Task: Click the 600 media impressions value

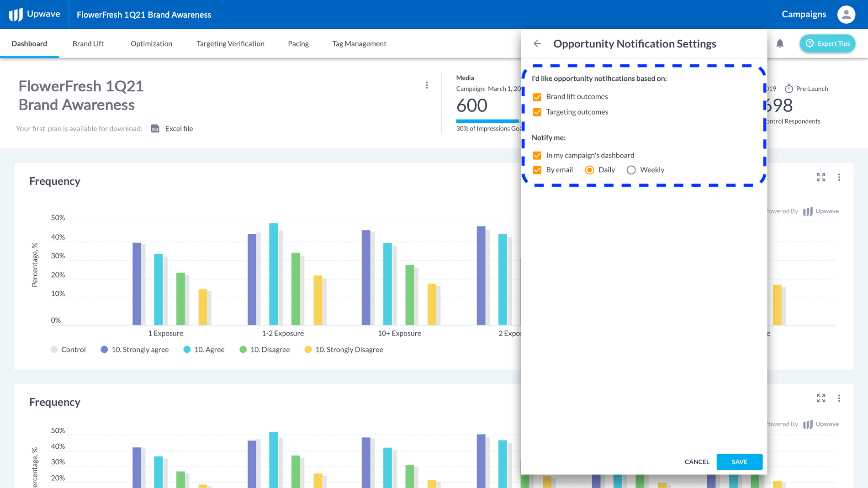Action: [472, 105]
